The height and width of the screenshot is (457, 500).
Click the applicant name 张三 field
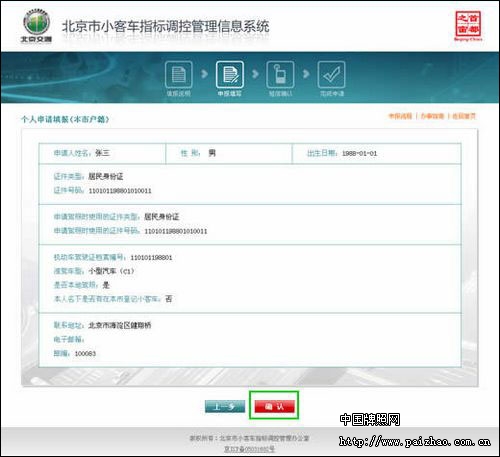(102, 153)
